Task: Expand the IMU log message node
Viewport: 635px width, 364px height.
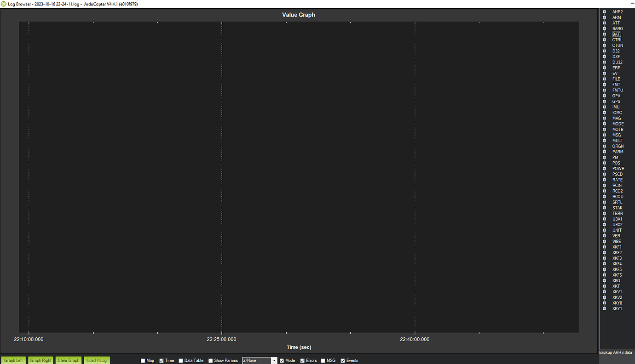Action: (x=604, y=107)
